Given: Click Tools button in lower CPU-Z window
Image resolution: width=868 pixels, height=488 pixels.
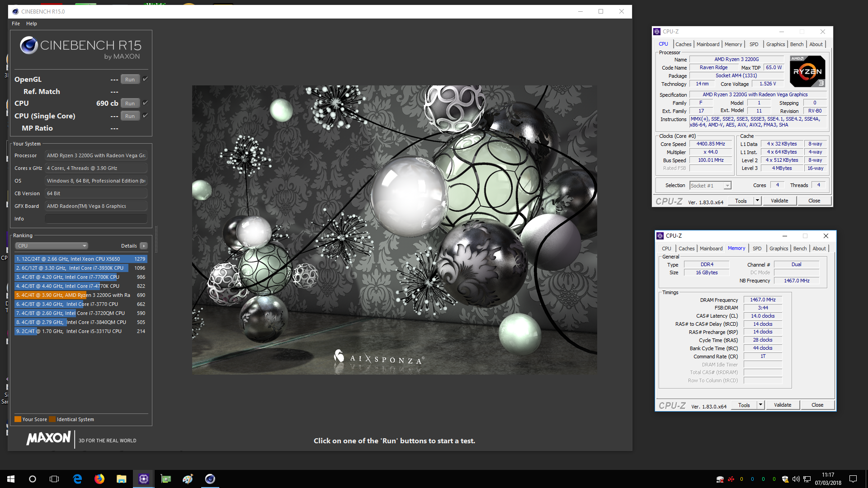Looking at the screenshot, I should point(744,405).
